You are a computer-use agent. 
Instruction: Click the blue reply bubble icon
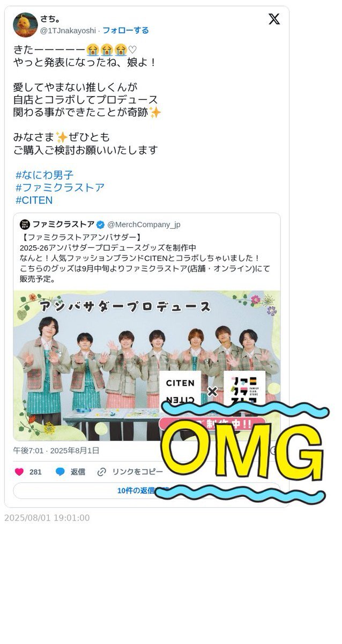[x=60, y=472]
